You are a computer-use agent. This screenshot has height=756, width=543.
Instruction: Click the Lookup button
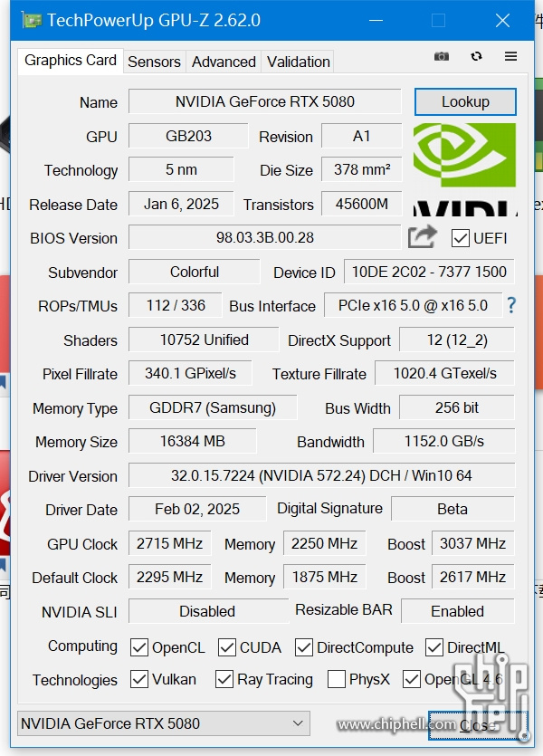coord(465,101)
